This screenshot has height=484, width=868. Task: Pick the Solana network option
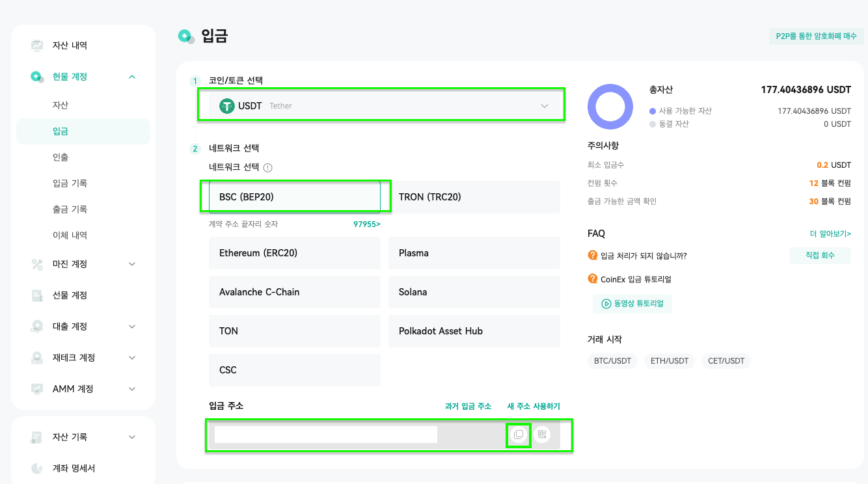tap(474, 292)
